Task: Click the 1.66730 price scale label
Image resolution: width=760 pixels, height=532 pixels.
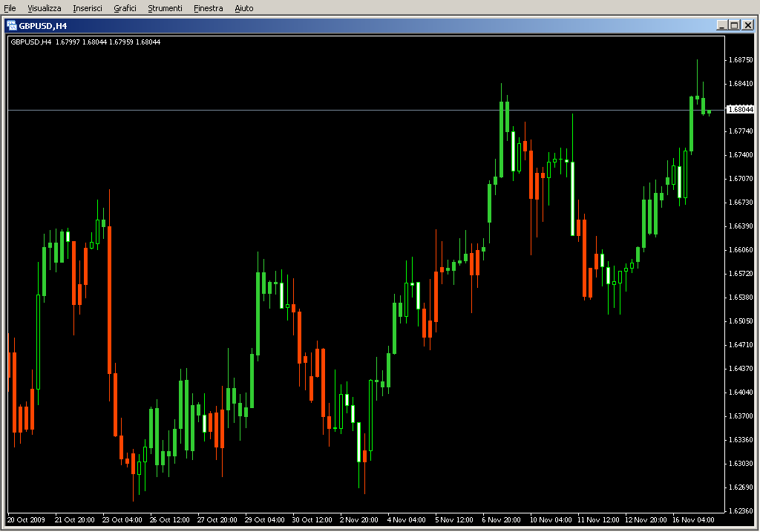Action: (741, 203)
